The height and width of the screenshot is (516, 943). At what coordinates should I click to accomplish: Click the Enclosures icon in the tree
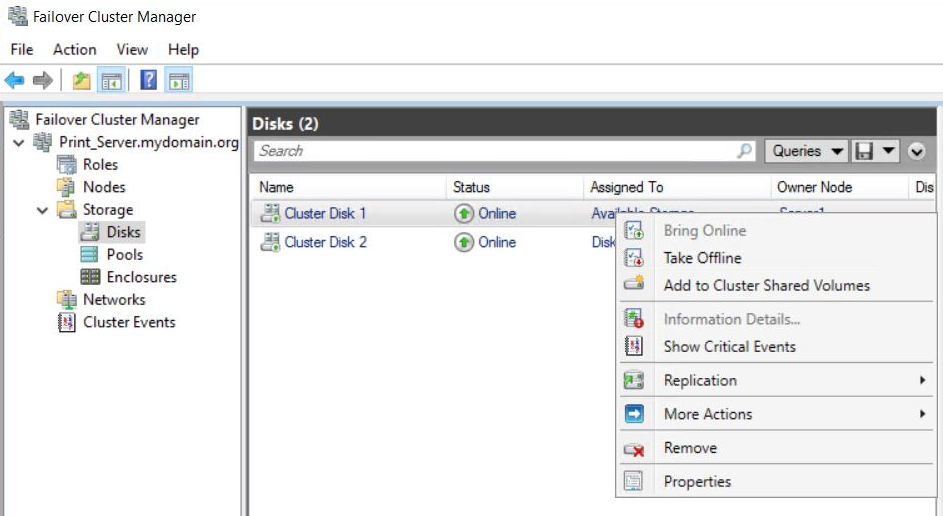click(90, 277)
